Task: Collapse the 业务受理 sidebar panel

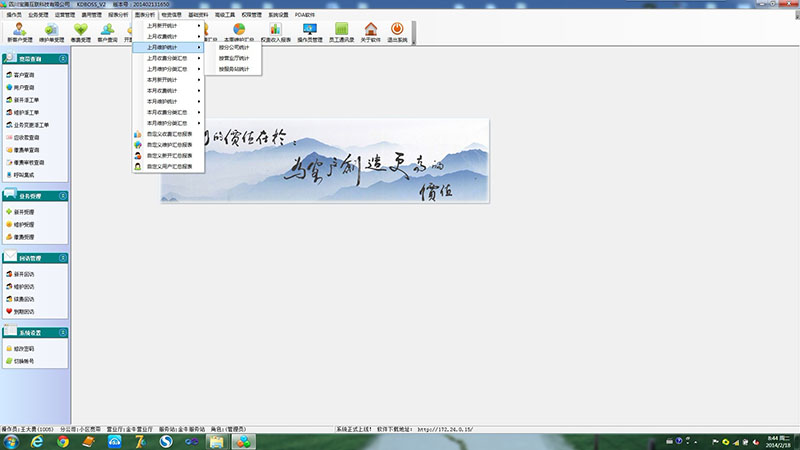Action: pyautogui.click(x=63, y=196)
